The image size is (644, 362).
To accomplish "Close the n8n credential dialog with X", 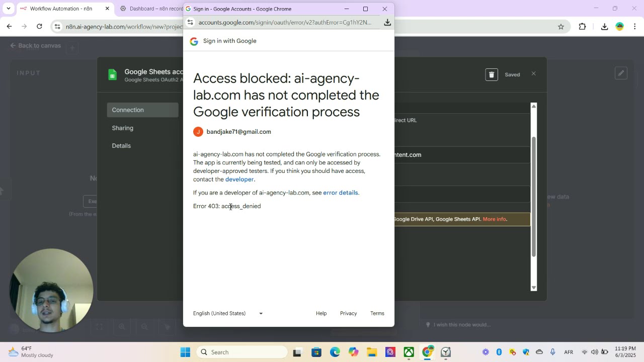I will 534,74.
